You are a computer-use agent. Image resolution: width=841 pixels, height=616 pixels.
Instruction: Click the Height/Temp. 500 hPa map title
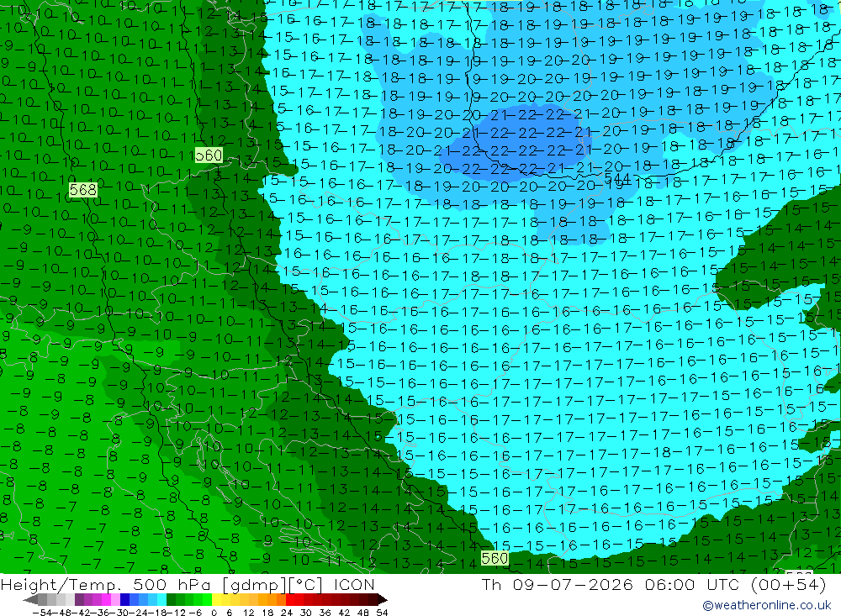tap(111, 584)
